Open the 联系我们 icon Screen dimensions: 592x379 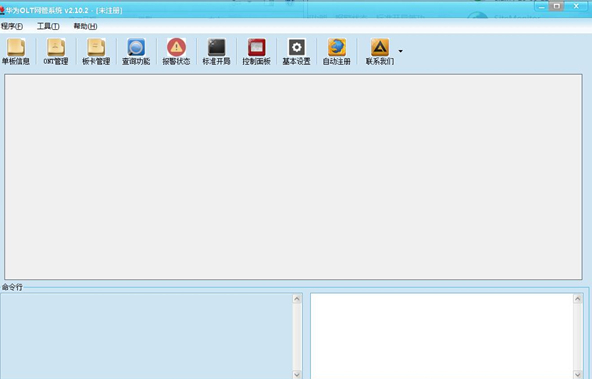[x=379, y=51]
